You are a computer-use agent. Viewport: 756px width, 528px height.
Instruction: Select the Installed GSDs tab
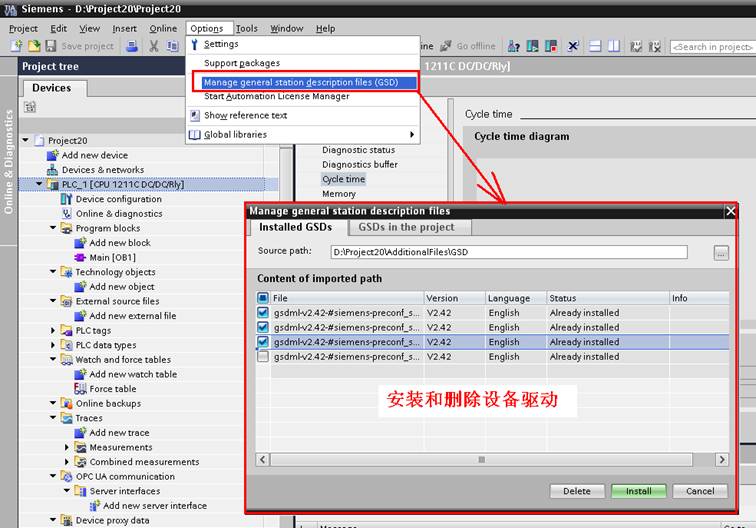coord(297,227)
